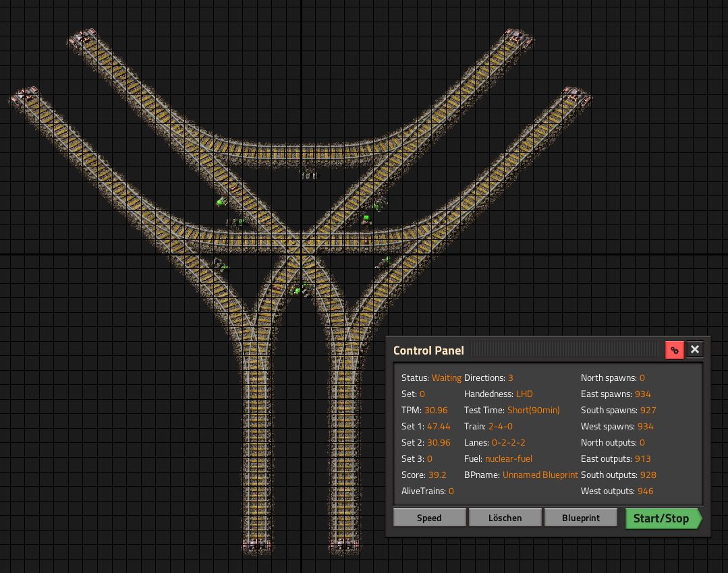Click the Score value 39.2
728x573 pixels.
point(437,475)
